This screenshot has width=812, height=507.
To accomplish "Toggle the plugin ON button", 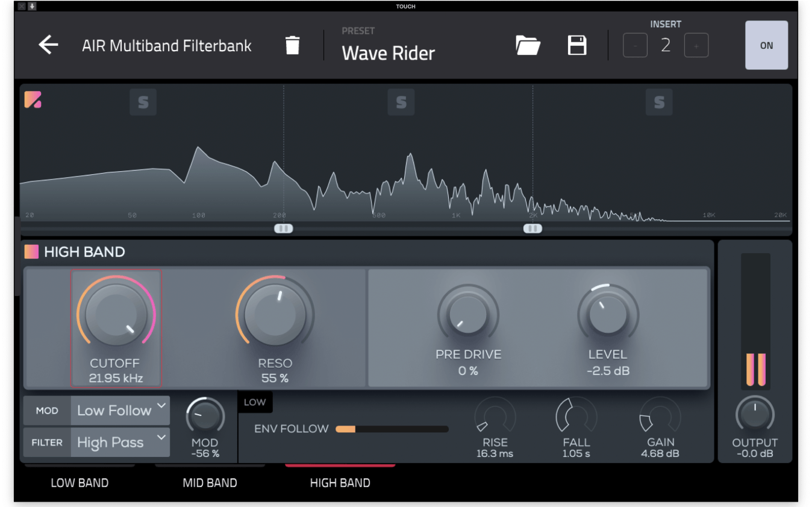I will pos(766,45).
